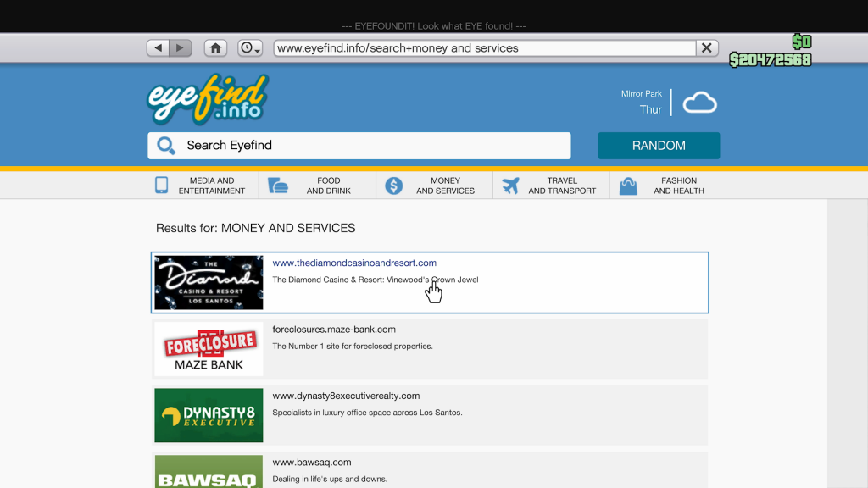Open the history clock dropdown
The width and height of the screenshot is (868, 488).
(x=250, y=48)
